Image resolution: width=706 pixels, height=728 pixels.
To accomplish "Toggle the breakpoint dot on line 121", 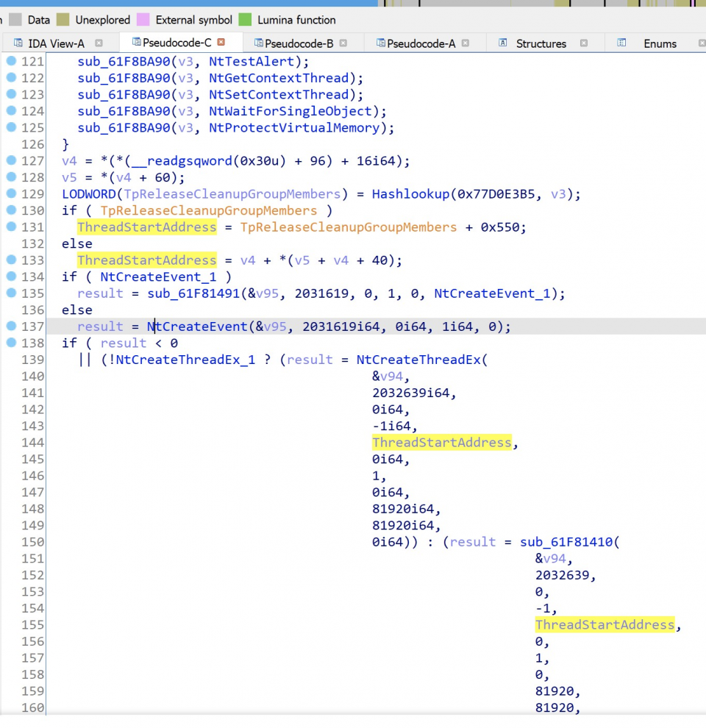I will pyautogui.click(x=11, y=61).
